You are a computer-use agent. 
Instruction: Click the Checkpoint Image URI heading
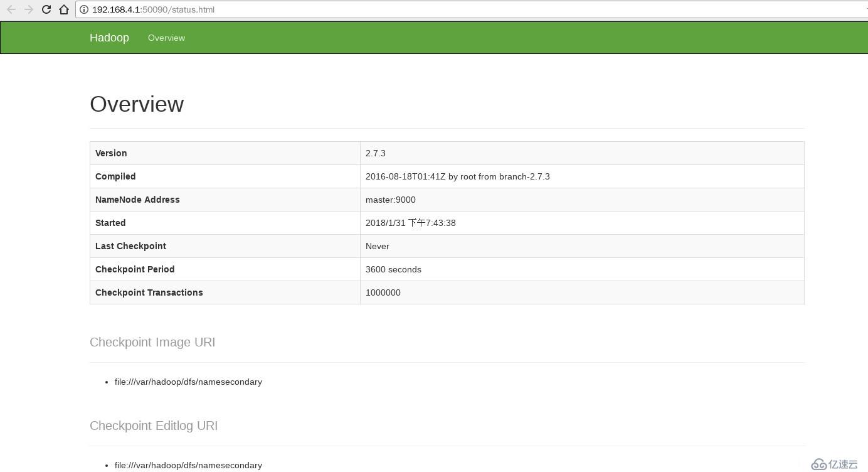click(152, 342)
